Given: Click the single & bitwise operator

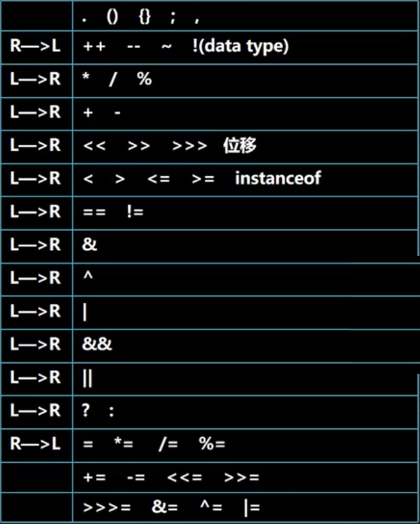Looking at the screenshot, I should [89, 245].
